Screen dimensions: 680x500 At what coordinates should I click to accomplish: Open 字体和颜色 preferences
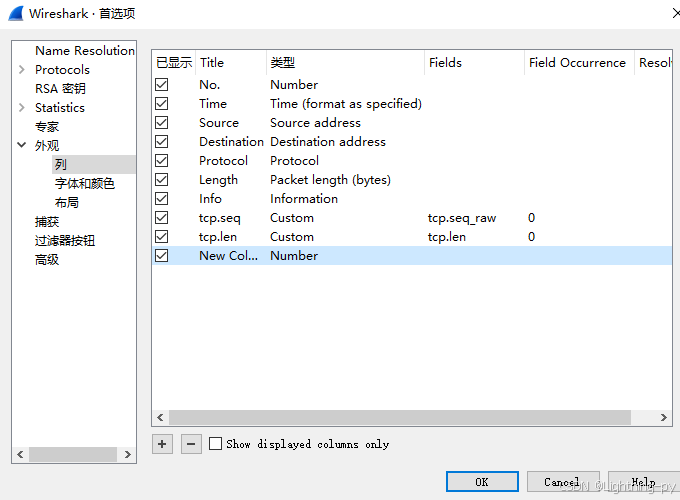point(85,183)
